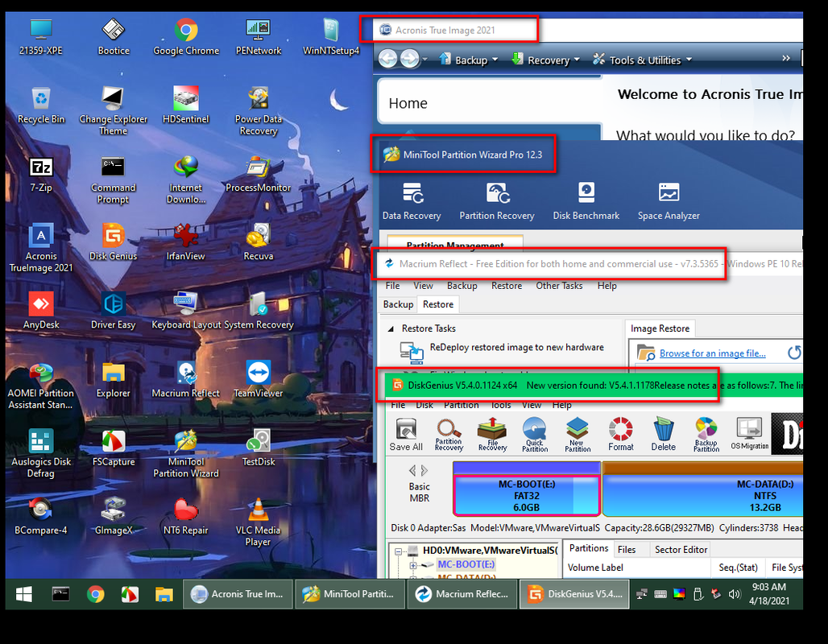This screenshot has width=828, height=644.
Task: Click Quick Partition in DiskGenius toolbar
Action: tap(535, 435)
